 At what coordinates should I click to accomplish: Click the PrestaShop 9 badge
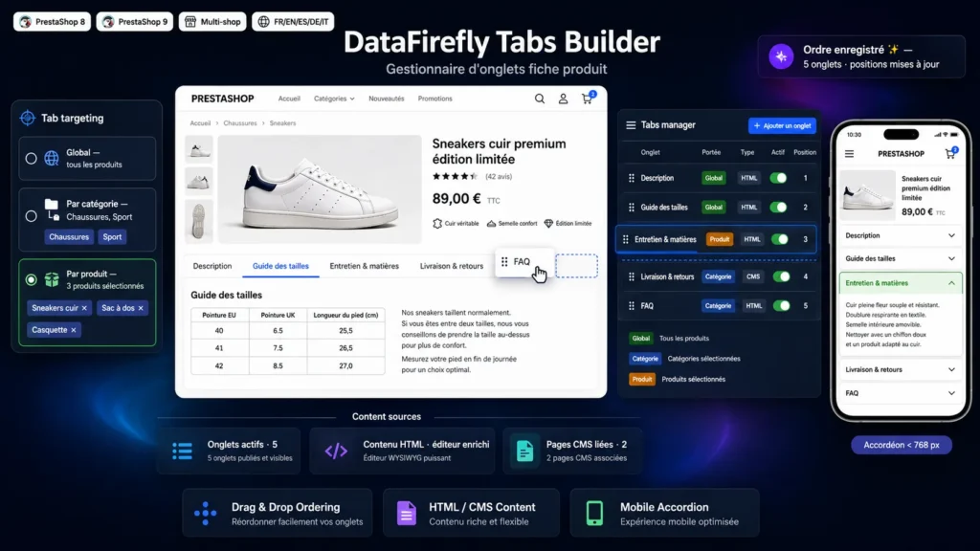(134, 22)
